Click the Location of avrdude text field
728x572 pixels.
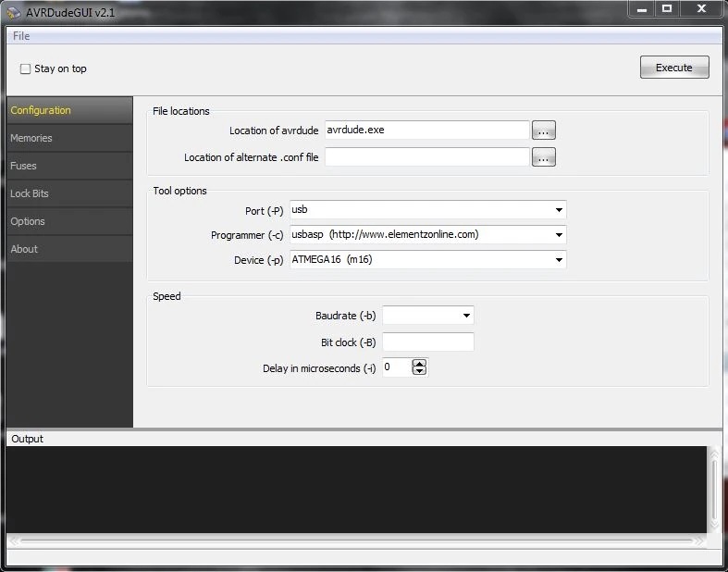[x=427, y=131]
